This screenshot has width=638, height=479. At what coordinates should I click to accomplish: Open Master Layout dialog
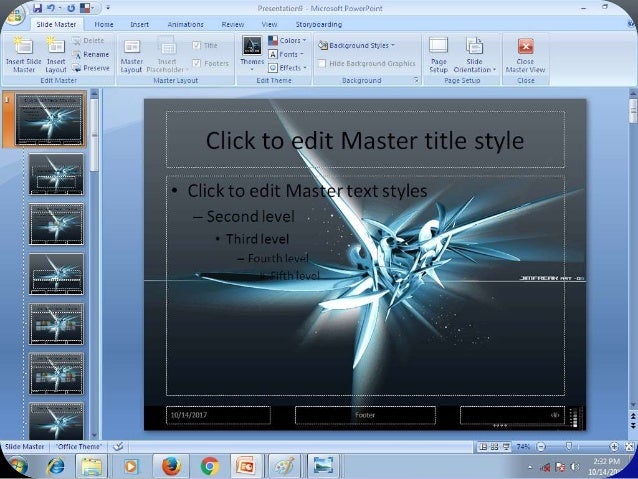pyautogui.click(x=131, y=55)
